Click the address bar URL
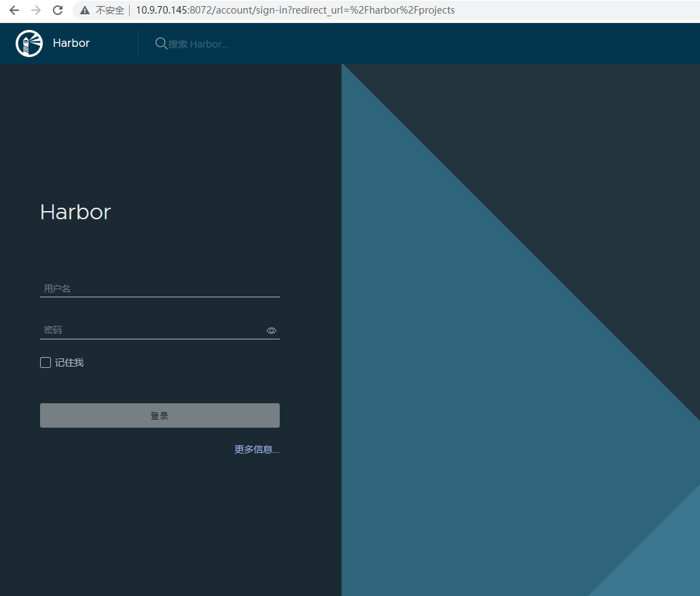 pos(295,10)
